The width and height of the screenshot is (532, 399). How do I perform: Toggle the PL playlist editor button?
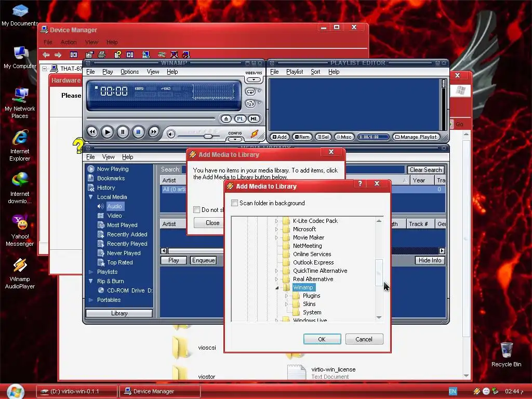240,119
